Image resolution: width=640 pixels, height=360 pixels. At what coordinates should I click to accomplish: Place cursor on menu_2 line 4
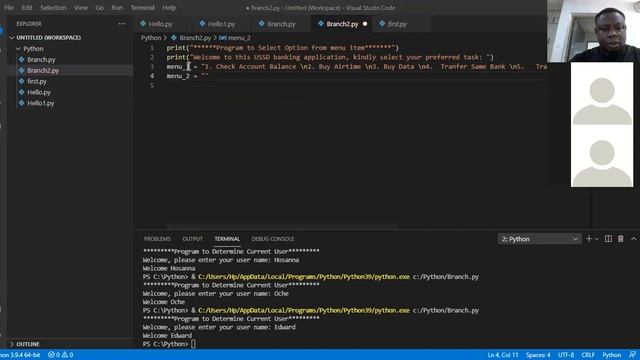click(x=187, y=76)
